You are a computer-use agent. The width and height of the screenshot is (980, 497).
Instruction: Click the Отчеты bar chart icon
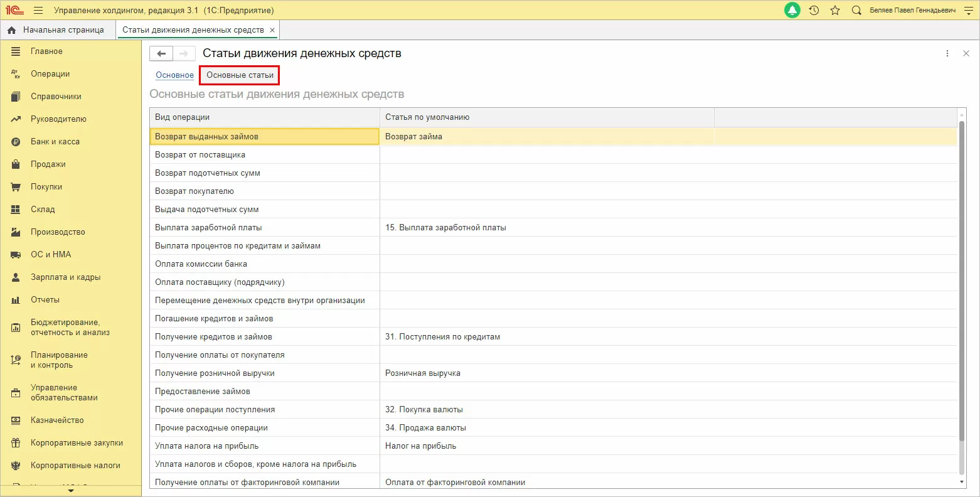click(16, 300)
